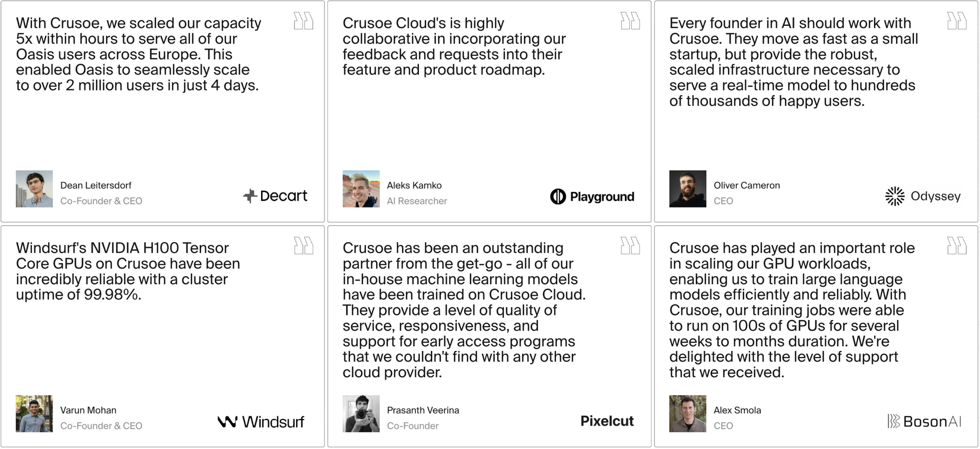Click Alex Smola's profile photo
Viewport: 980px width, 449px height.
[x=688, y=414]
